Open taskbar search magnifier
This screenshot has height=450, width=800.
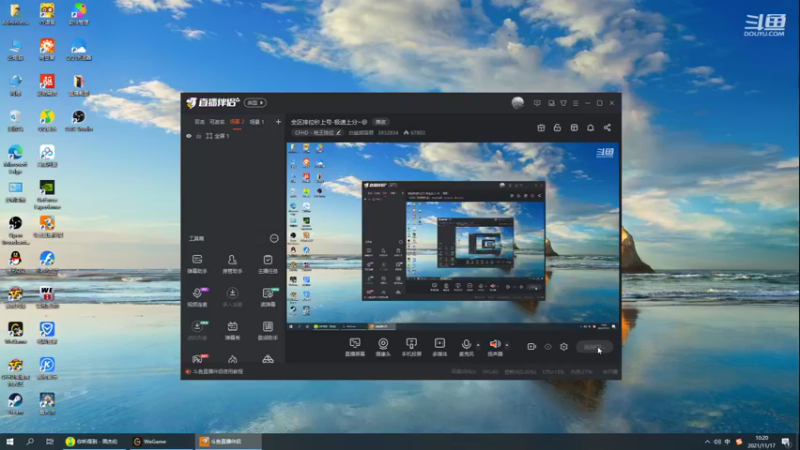point(30,441)
